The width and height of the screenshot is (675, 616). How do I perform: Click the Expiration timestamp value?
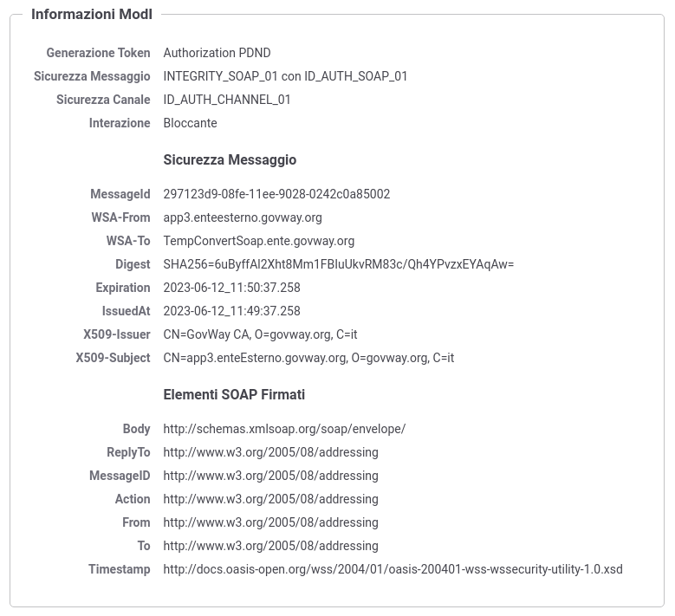231,288
